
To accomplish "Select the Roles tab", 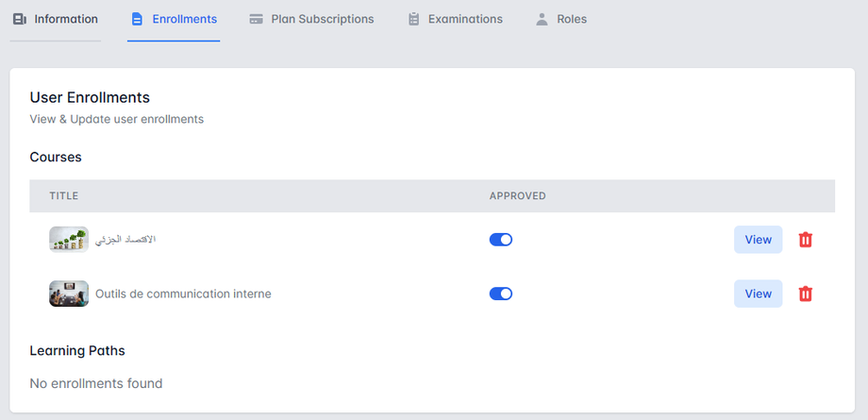I will pyautogui.click(x=572, y=19).
